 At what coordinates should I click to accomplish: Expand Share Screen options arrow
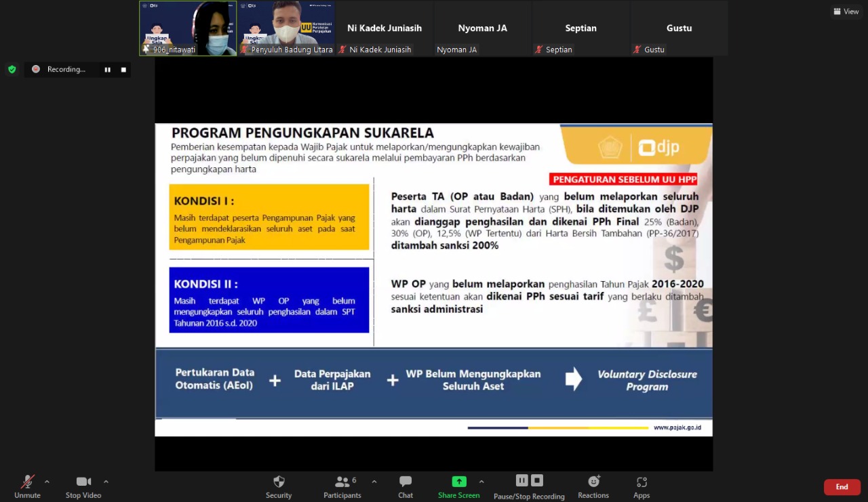click(x=481, y=482)
